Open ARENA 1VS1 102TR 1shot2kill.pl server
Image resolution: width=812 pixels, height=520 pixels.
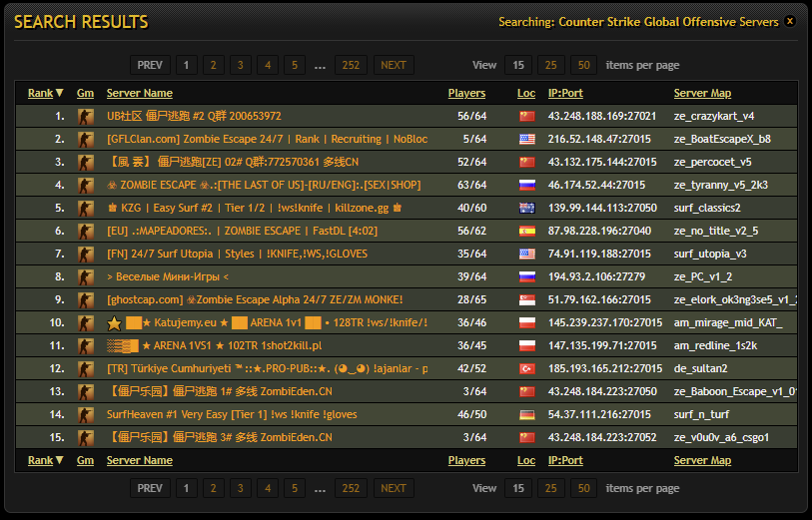click(x=215, y=345)
